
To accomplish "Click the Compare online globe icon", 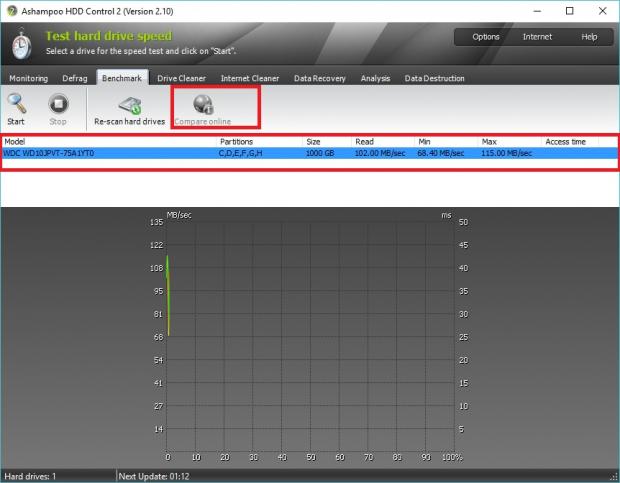I will point(203,104).
